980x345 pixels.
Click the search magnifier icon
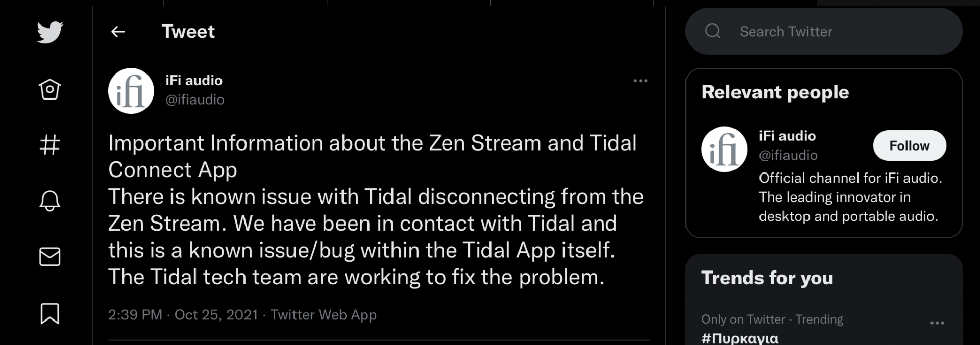(713, 32)
